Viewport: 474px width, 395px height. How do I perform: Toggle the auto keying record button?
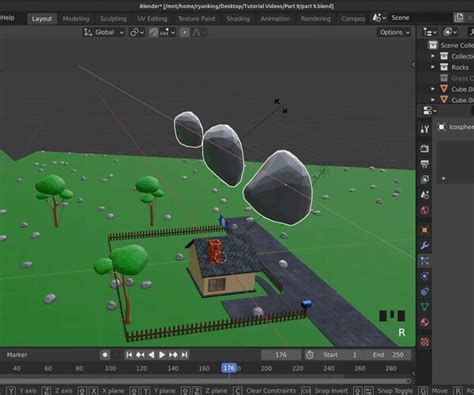tap(105, 355)
